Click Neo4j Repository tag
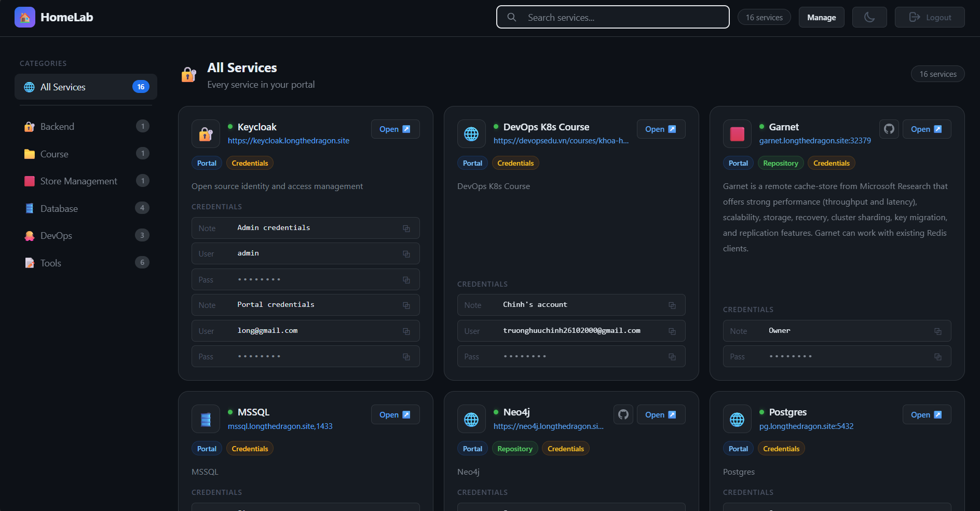 (515, 449)
